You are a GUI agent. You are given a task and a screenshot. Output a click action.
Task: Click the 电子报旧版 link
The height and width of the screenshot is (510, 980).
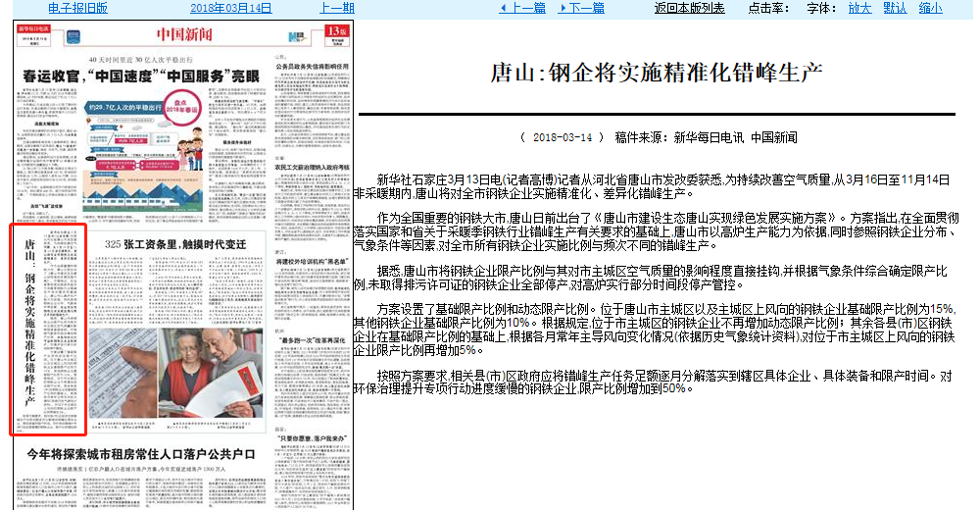(78, 8)
